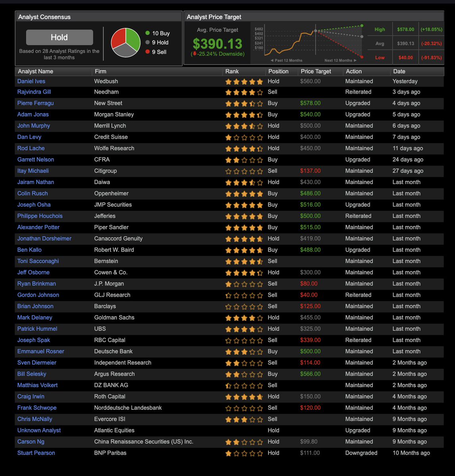Screen dimensions: 455x476
Task: Click Stuart Pearson's one-star rating
Action: pyautogui.click(x=244, y=453)
